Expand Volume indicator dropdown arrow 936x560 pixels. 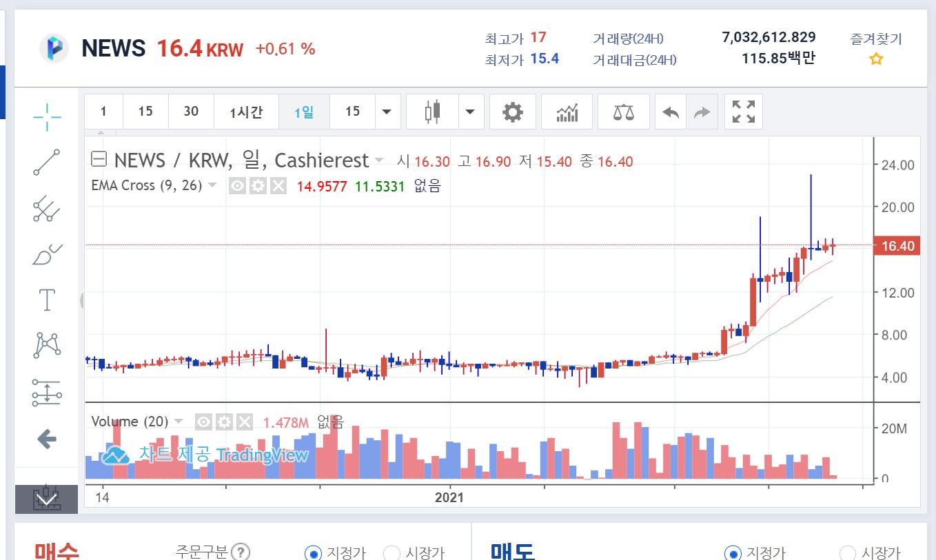[179, 422]
